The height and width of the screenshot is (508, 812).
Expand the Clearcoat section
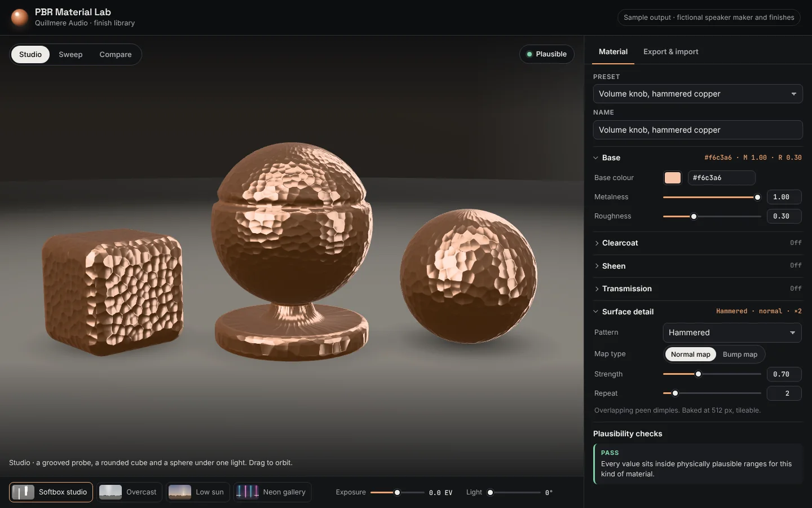click(698, 243)
